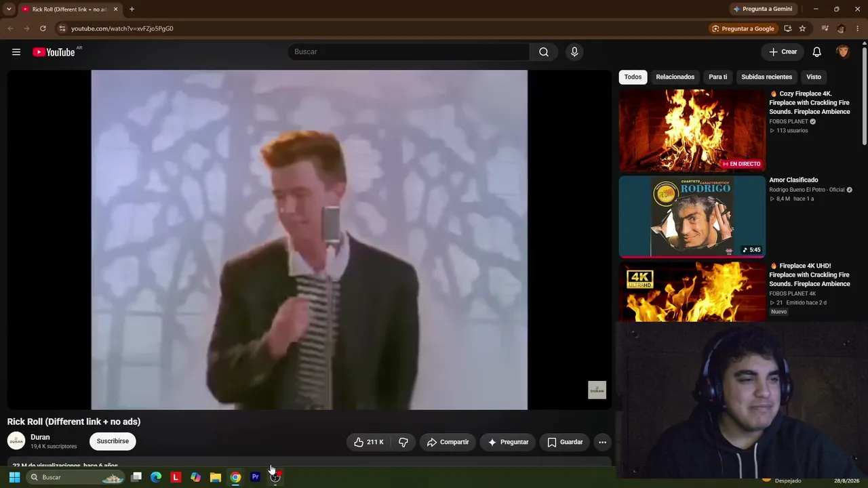Open the Amor Clasificado video title
This screenshot has width=868, height=488.
793,180
